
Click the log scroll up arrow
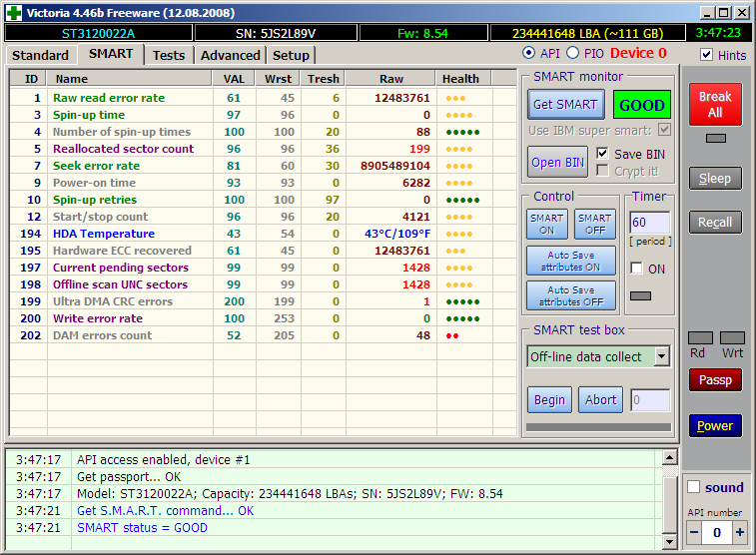click(670, 457)
